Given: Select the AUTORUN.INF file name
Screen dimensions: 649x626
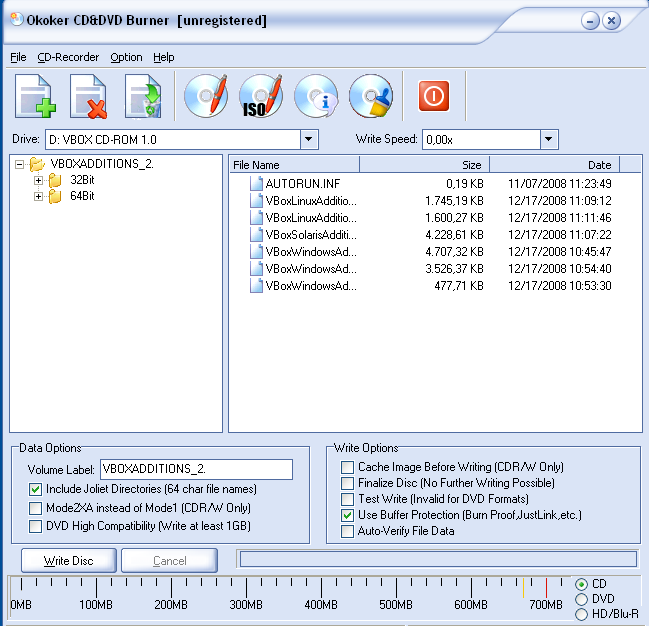Looking at the screenshot, I should pos(303,183).
